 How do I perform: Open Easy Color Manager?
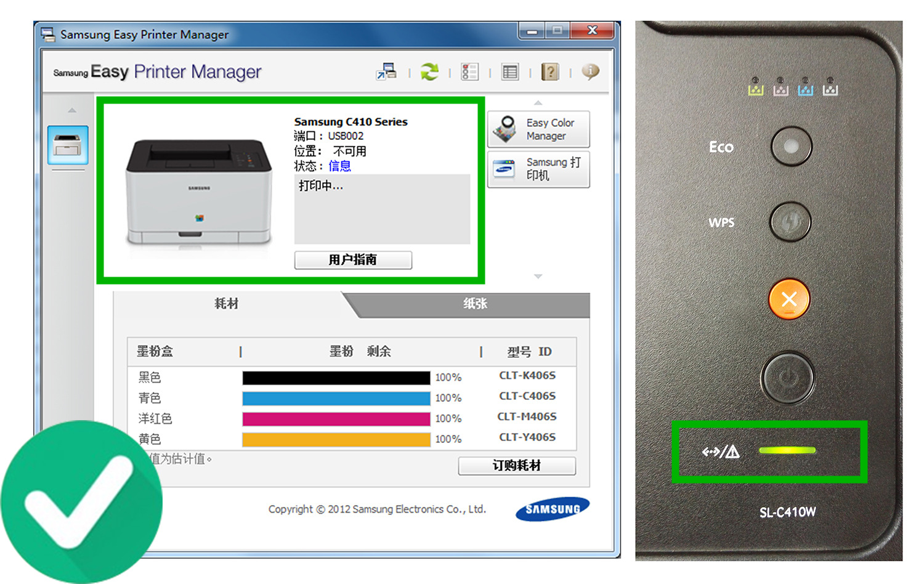tap(538, 129)
